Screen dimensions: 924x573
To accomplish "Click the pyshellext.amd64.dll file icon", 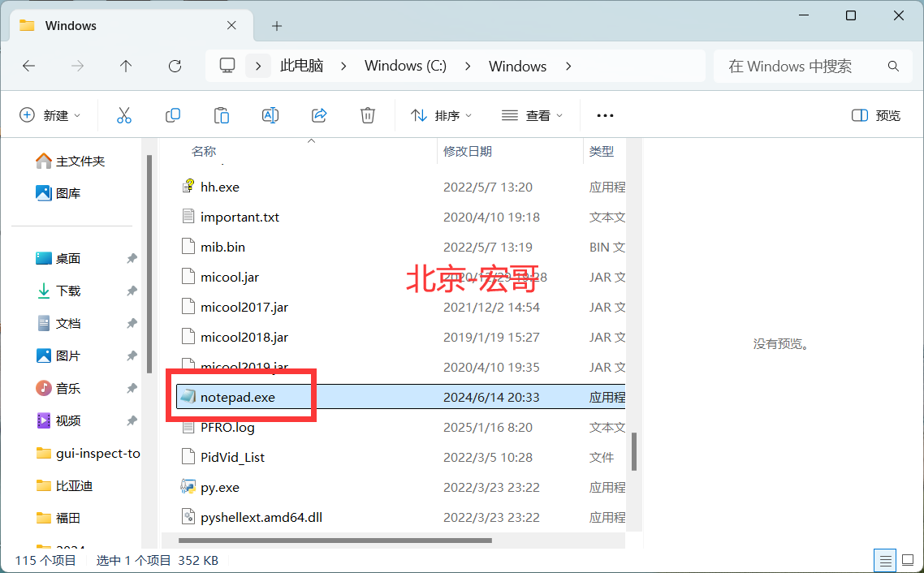I will pyautogui.click(x=188, y=516).
